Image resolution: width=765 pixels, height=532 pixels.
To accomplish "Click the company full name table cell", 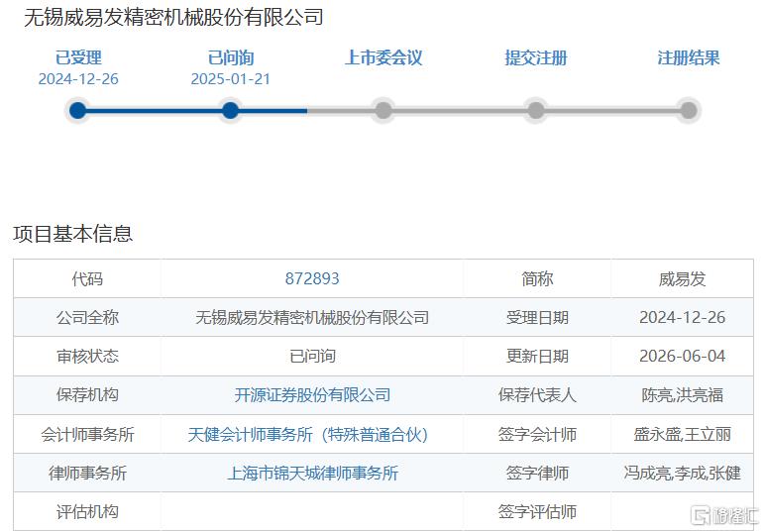I will pos(312,317).
